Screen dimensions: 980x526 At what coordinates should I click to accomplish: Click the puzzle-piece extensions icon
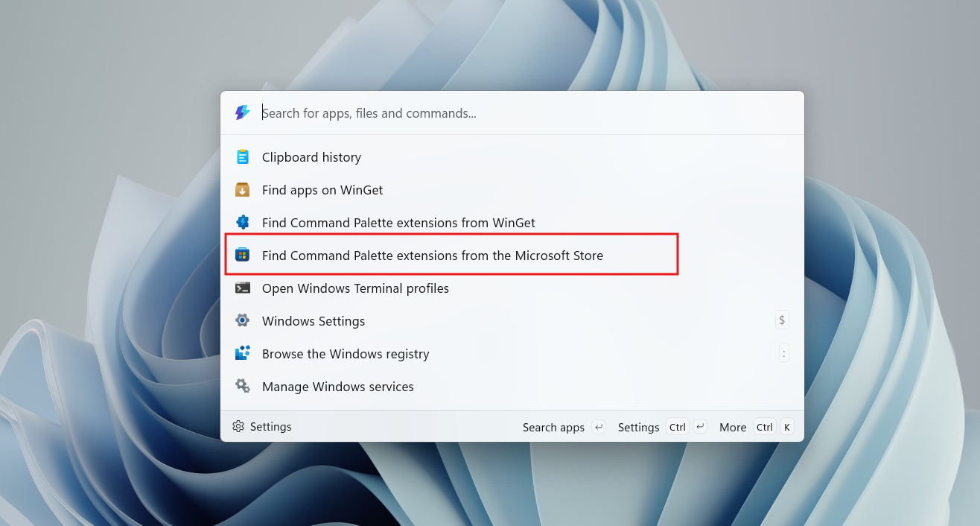[x=243, y=223]
